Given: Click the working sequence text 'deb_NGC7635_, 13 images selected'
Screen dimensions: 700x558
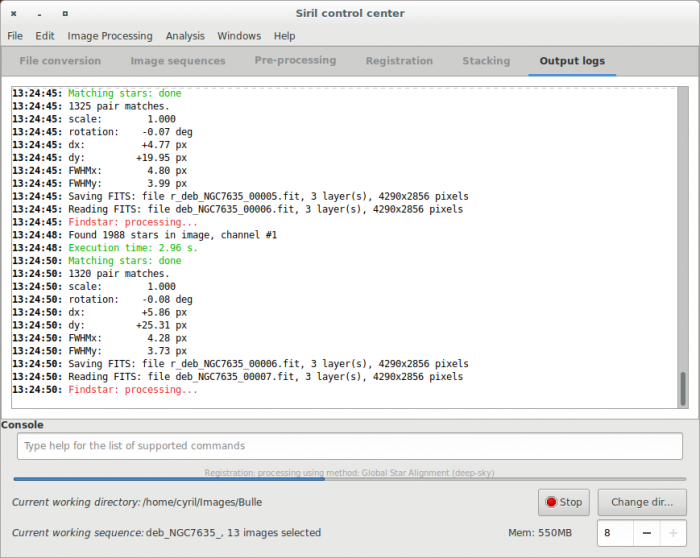Looking at the screenshot, I should tap(233, 533).
